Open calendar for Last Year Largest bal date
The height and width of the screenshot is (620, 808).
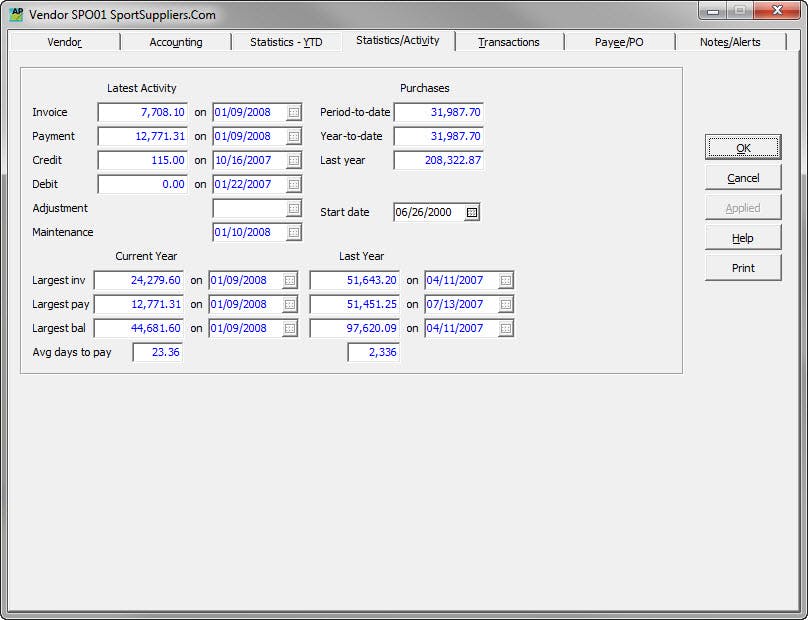pos(506,328)
